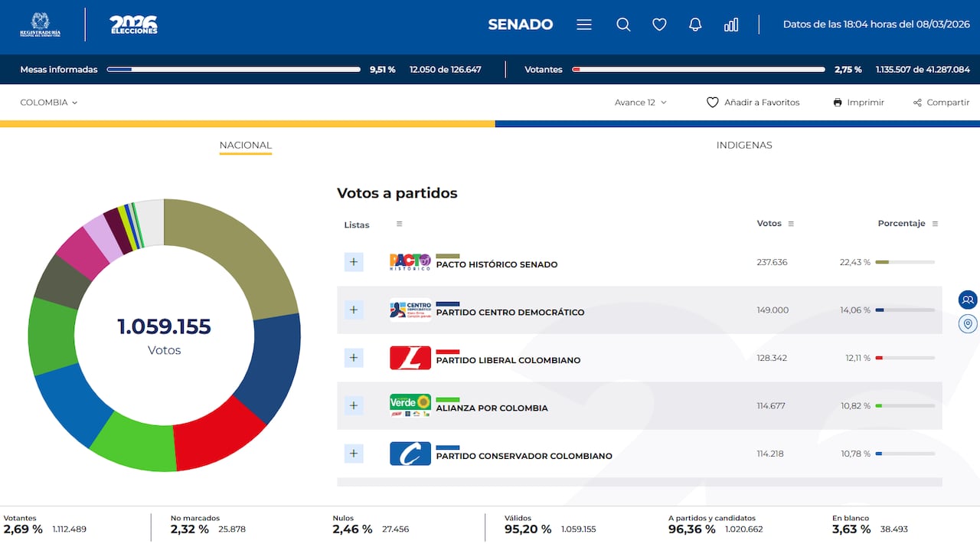This screenshot has width=980, height=544.
Task: Toggle the Listas column sort filter
Action: tap(399, 224)
